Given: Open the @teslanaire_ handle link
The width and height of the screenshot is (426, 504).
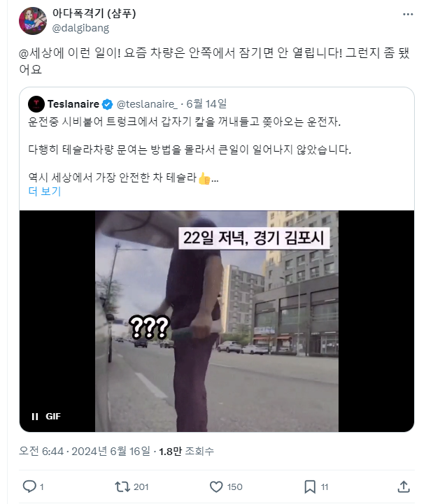Looking at the screenshot, I should click(x=147, y=104).
